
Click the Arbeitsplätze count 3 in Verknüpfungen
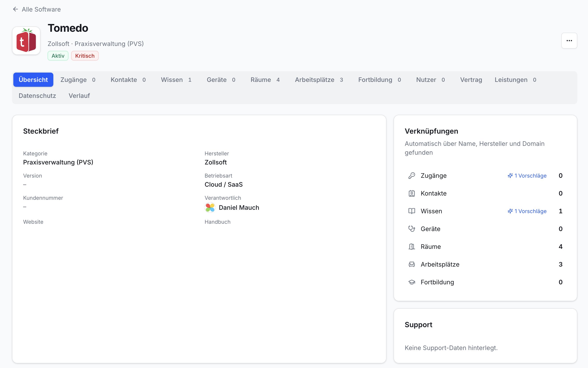pos(560,264)
